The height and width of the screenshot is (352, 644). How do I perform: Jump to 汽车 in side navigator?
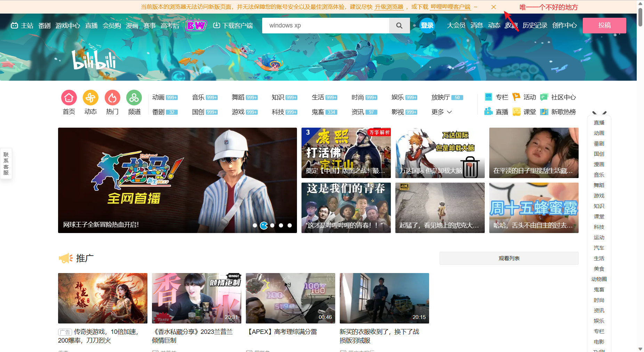click(599, 248)
